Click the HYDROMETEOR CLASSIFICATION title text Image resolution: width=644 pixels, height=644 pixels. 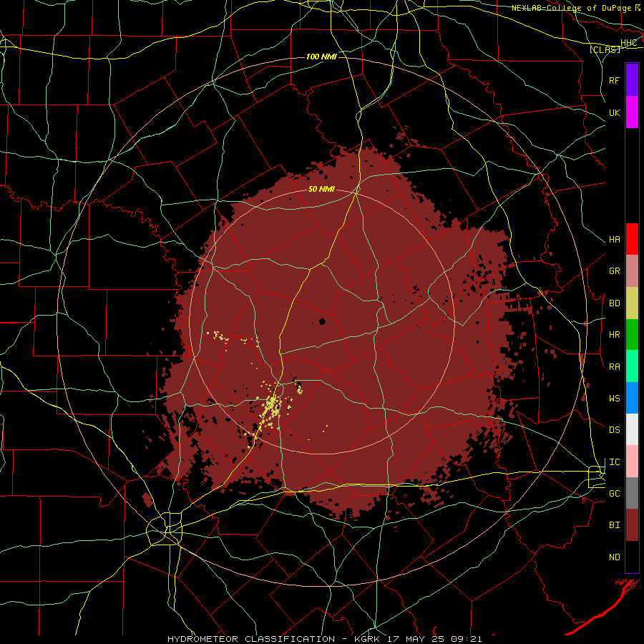(x=251, y=639)
